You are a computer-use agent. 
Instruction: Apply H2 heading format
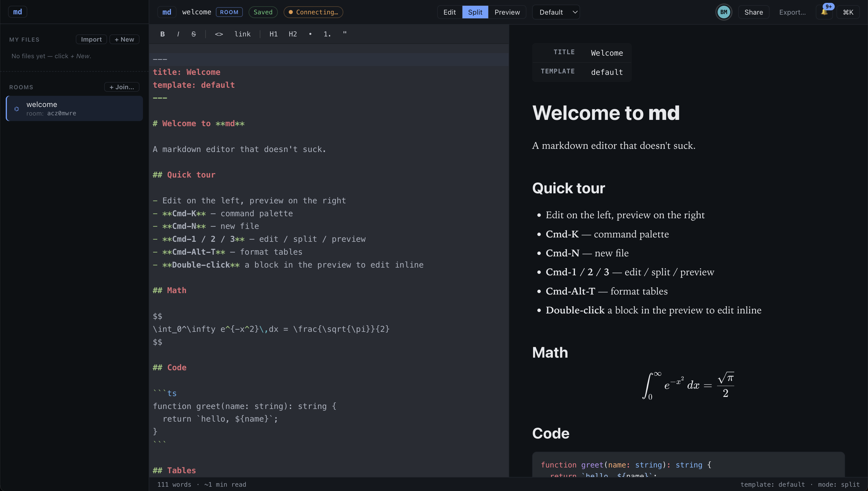click(292, 34)
